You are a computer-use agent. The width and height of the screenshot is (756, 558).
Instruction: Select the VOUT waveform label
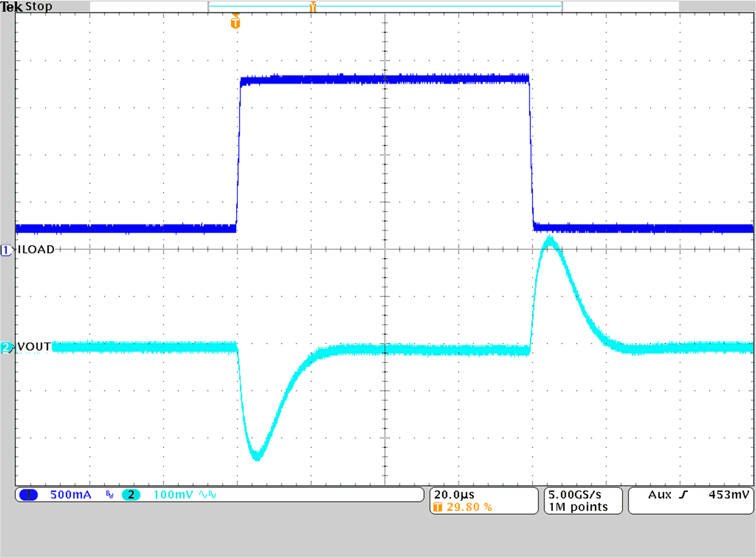pos(33,346)
